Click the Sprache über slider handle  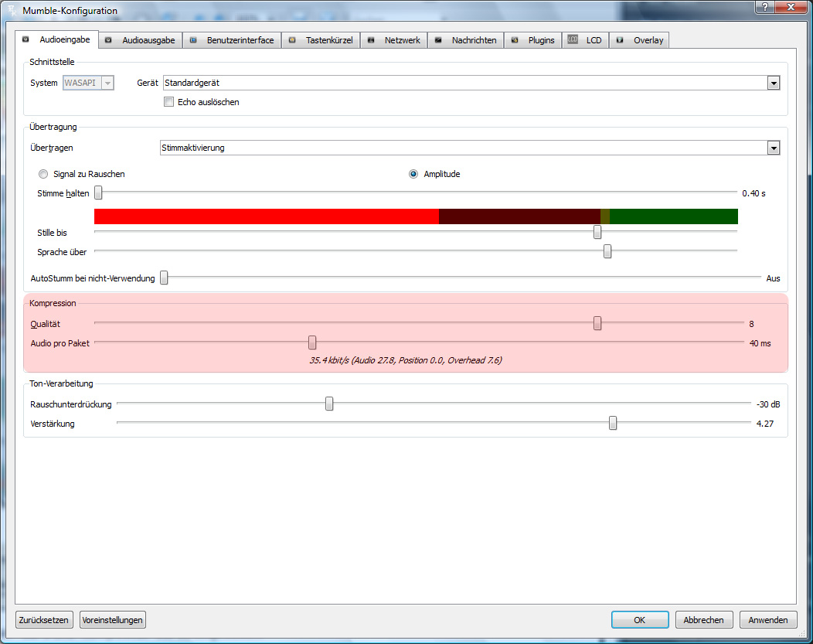[x=607, y=251]
